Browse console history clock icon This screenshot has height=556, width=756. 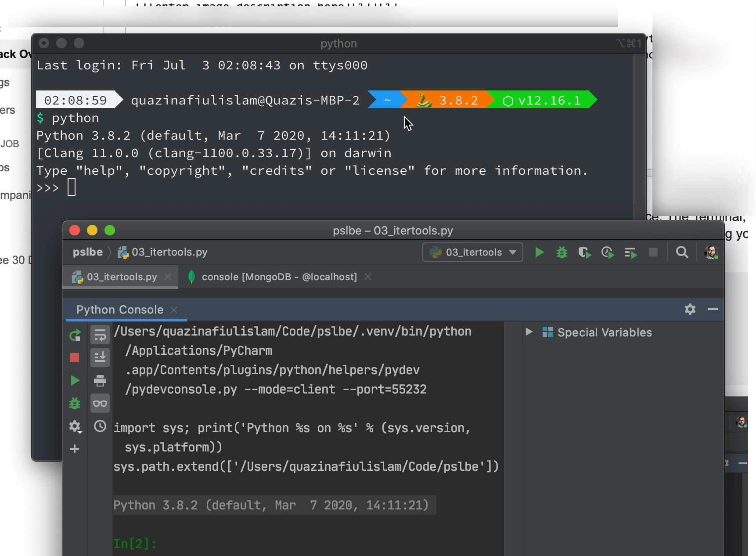point(100,426)
